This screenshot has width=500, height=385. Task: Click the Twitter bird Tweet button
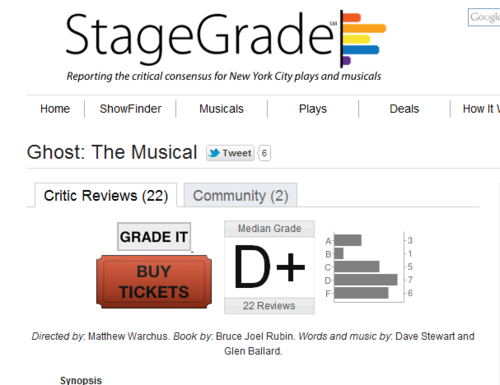click(x=230, y=153)
